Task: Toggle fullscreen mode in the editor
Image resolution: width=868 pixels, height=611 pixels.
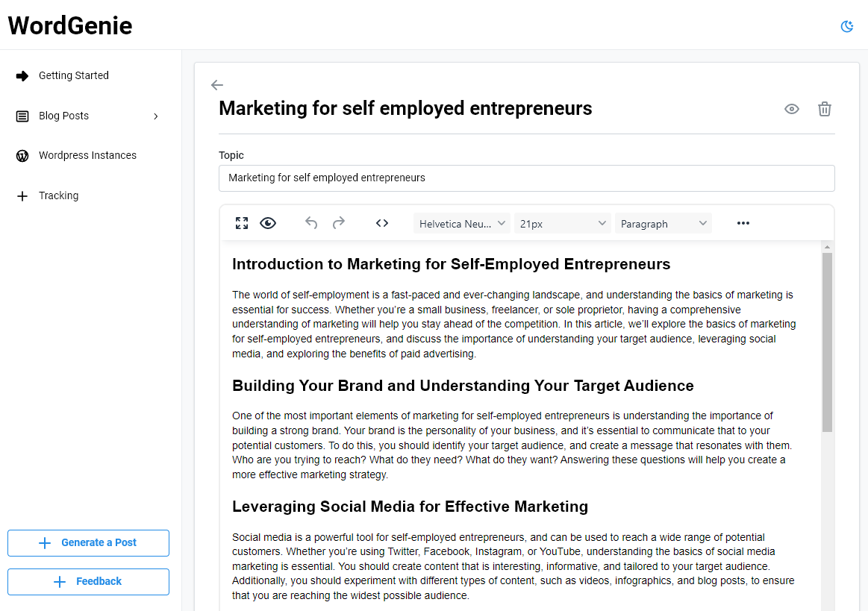Action: coord(242,223)
